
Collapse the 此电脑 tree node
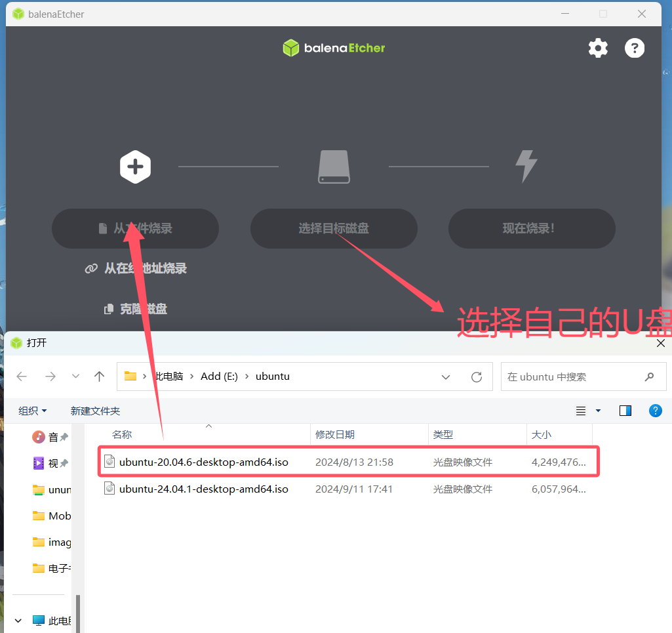click(18, 621)
